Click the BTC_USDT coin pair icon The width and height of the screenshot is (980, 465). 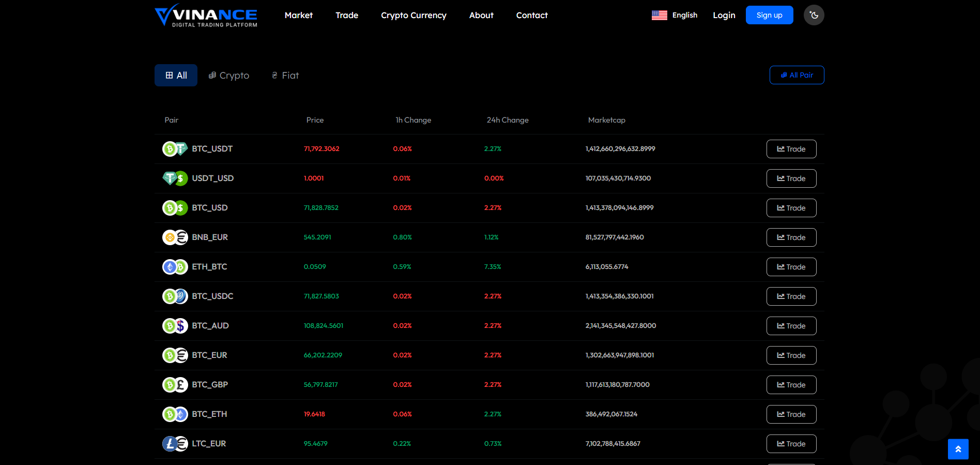(175, 149)
